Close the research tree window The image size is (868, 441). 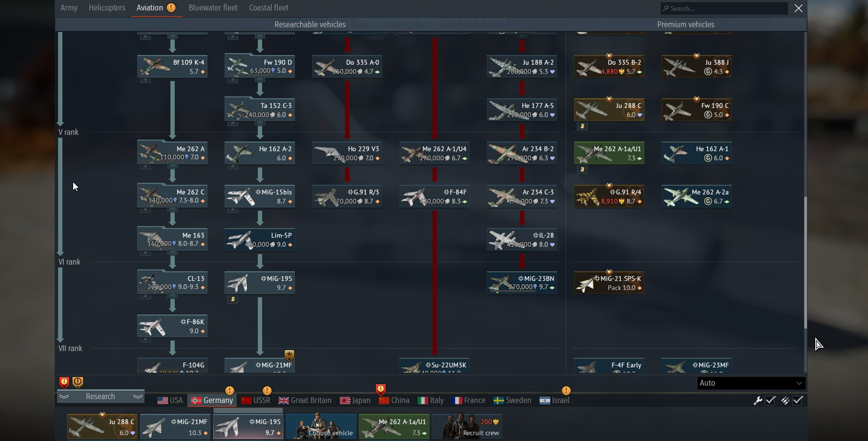point(798,8)
